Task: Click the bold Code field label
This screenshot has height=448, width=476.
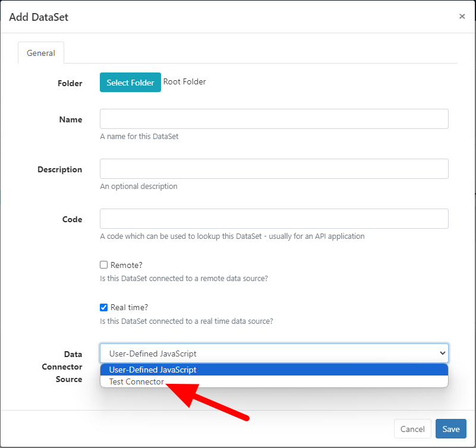Action: pyautogui.click(x=72, y=219)
